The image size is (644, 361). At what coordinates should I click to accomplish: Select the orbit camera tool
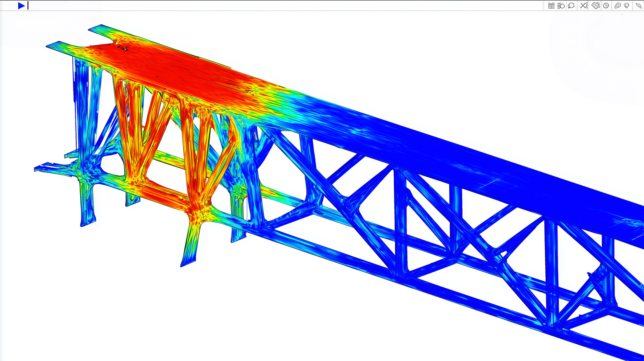[626, 6]
